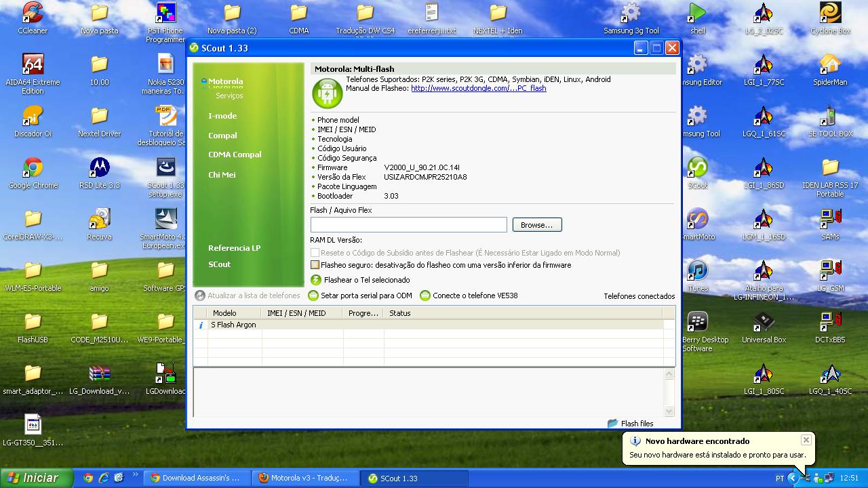Open SpiderMan desktop icon

tap(830, 70)
